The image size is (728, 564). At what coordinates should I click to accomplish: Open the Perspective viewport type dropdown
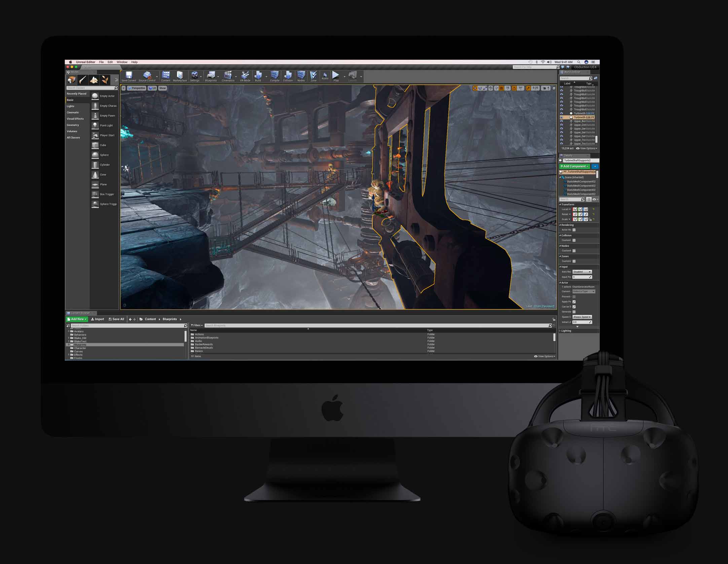tap(136, 88)
